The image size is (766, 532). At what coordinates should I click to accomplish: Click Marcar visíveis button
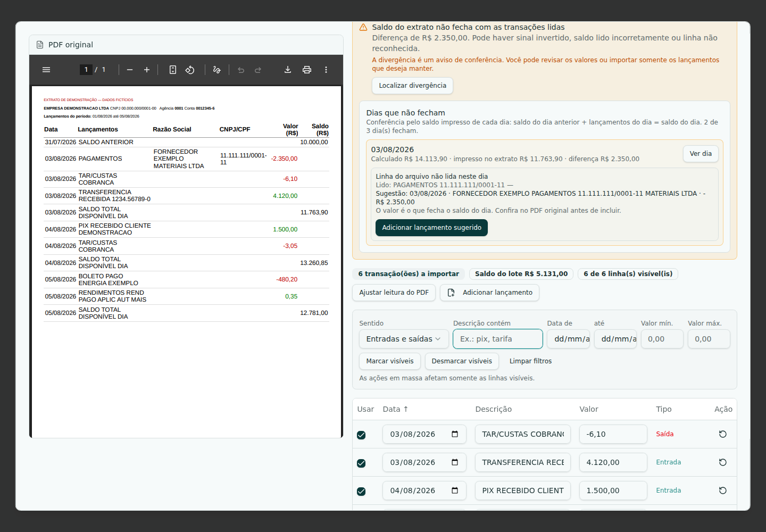[x=390, y=361]
